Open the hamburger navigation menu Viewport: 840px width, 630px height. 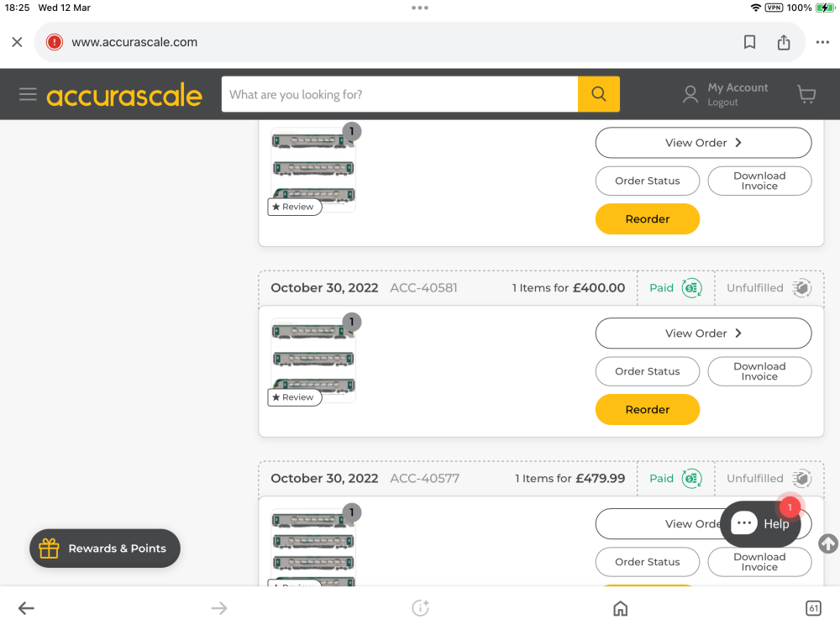pyautogui.click(x=28, y=94)
